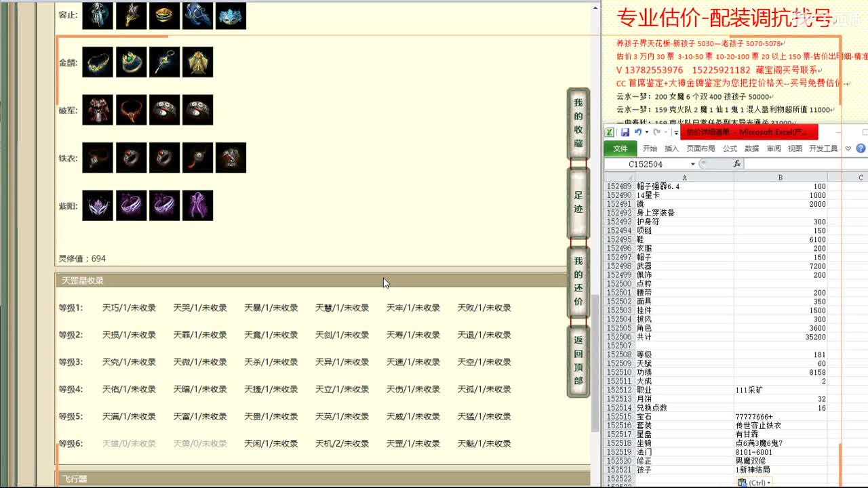Switch to the 开始 ribbon tab
868x488 pixels.
tap(650, 148)
